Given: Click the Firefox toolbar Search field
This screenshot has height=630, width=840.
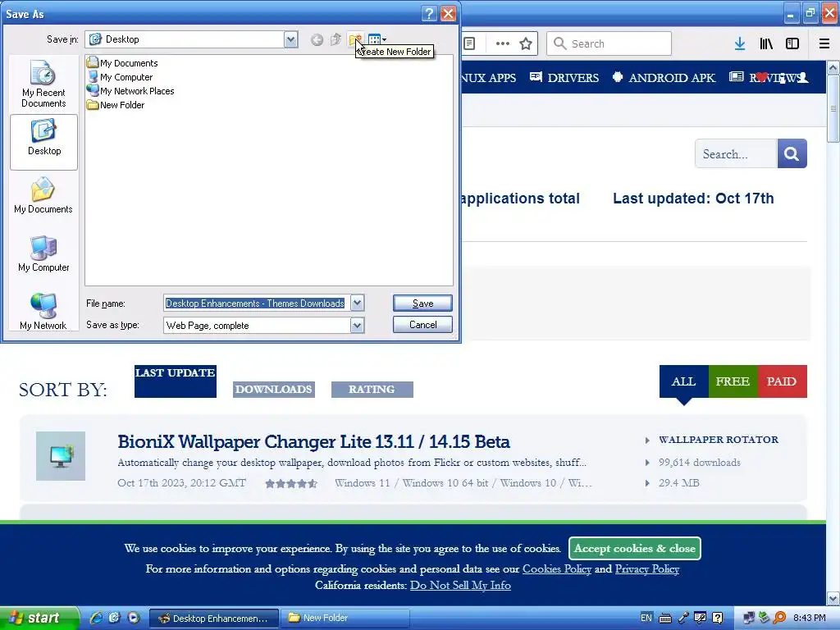Looking at the screenshot, I should click(609, 43).
